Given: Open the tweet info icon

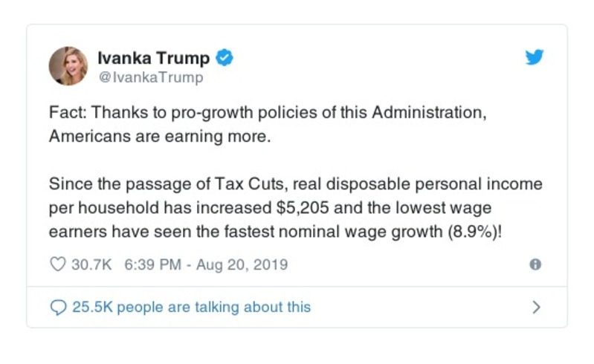Looking at the screenshot, I should point(535,264).
